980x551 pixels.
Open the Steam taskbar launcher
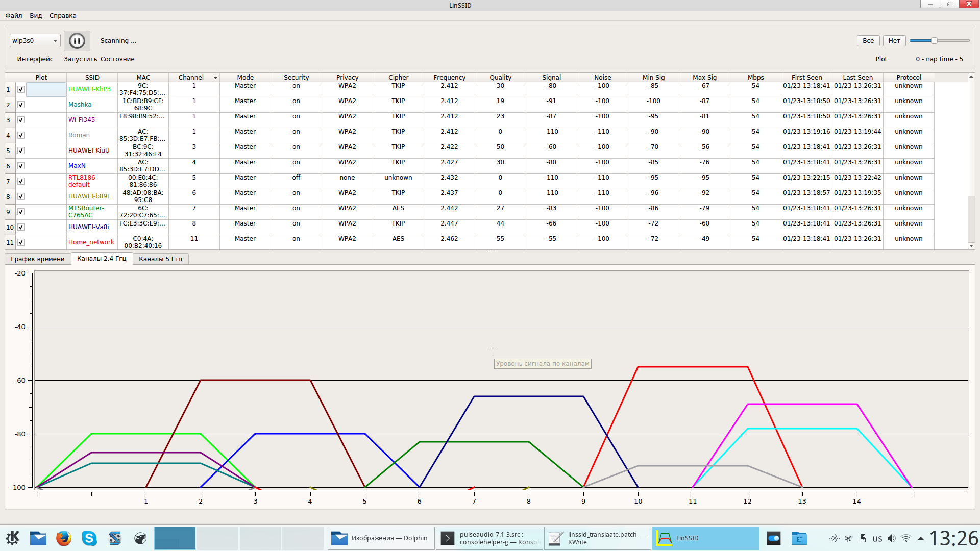[x=140, y=538]
